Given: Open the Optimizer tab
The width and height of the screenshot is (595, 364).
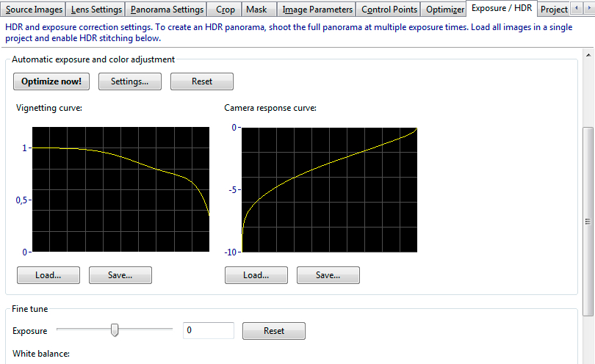Looking at the screenshot, I should pyautogui.click(x=445, y=10).
